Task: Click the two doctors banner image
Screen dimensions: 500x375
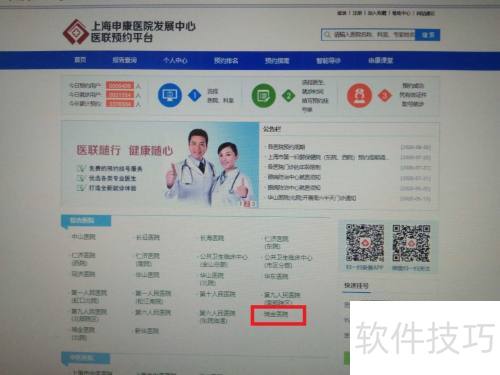Action: pos(160,165)
